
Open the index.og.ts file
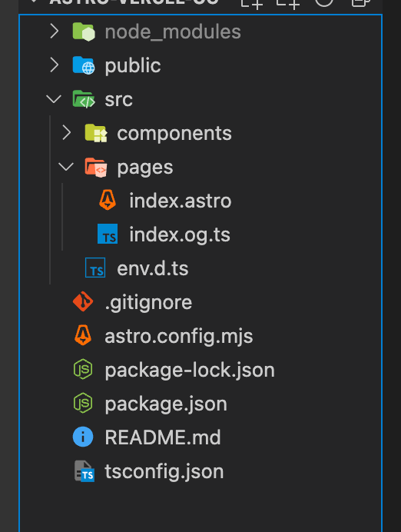(180, 234)
